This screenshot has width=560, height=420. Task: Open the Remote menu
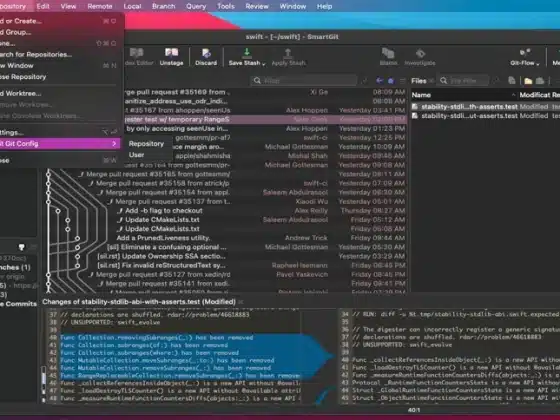pyautogui.click(x=100, y=6)
